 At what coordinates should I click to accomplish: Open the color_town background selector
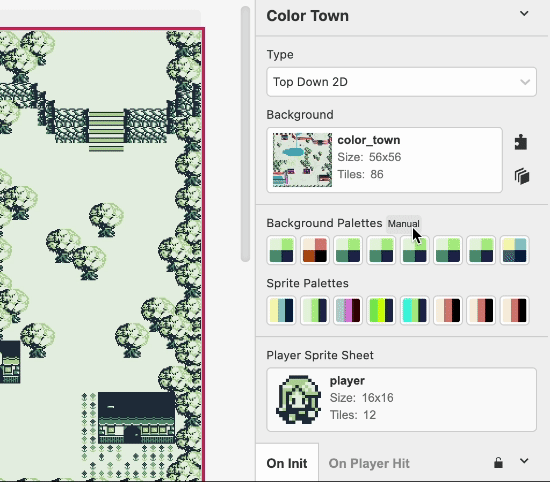pos(384,160)
